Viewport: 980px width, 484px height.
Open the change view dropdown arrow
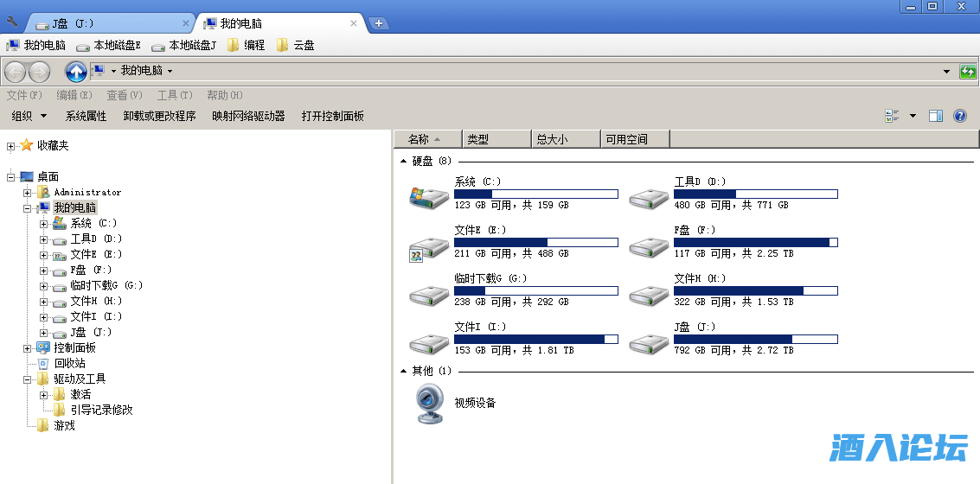tap(913, 116)
